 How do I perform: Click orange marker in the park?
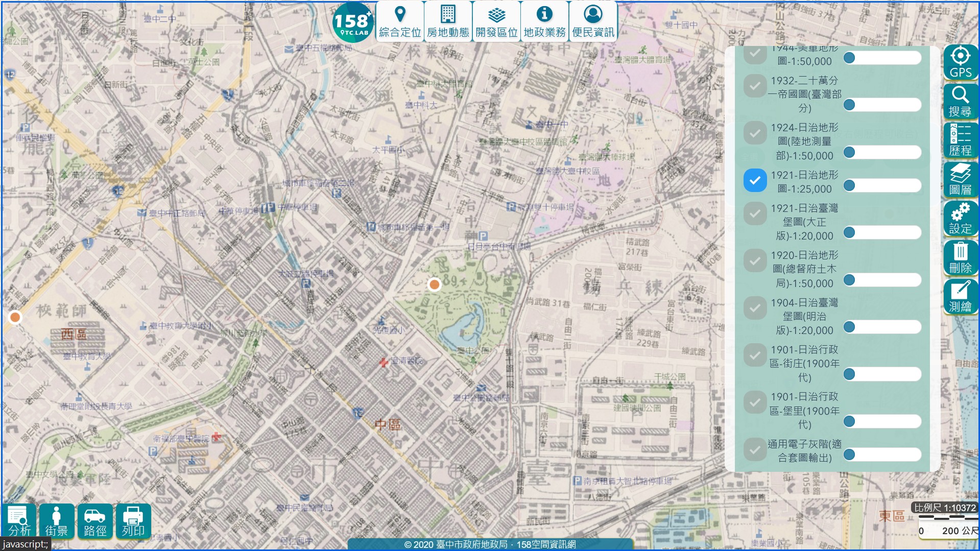pos(434,284)
